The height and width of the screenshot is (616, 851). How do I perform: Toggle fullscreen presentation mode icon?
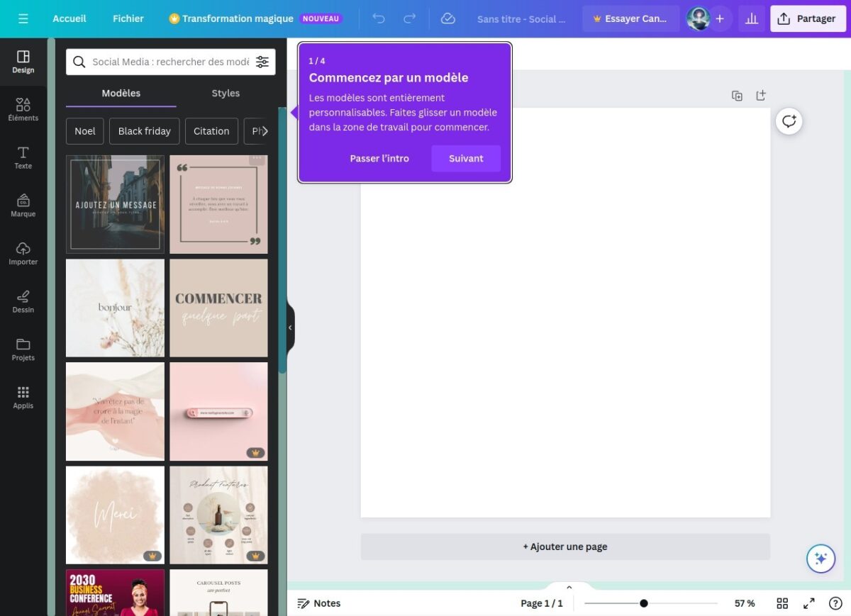808,603
